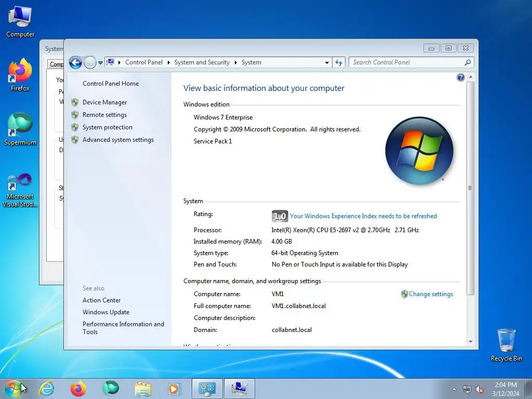The height and width of the screenshot is (399, 532).
Task: Expand the address bar history dropdown
Action: [x=327, y=62]
